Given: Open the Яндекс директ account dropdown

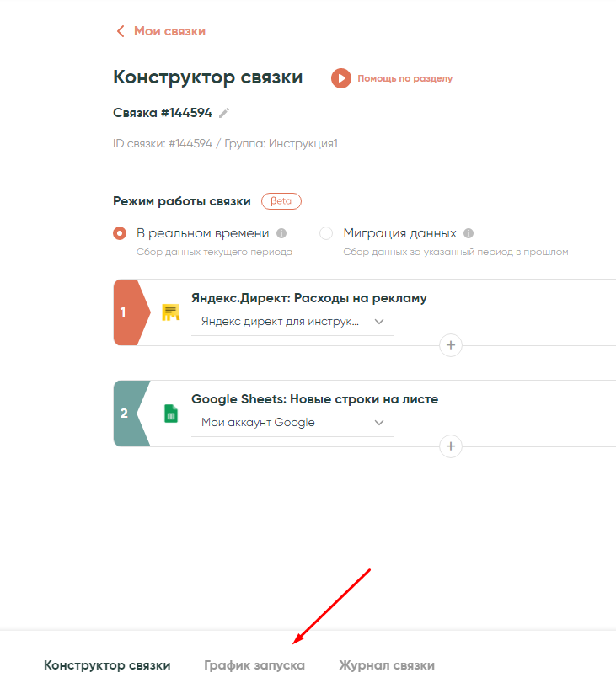Looking at the screenshot, I should coord(292,322).
